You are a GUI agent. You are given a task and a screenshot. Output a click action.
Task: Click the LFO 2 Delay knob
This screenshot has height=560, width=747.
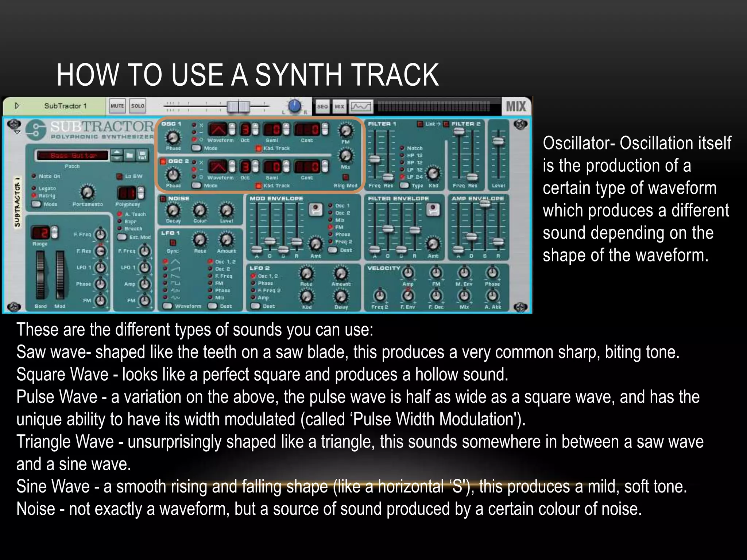pyautogui.click(x=341, y=296)
